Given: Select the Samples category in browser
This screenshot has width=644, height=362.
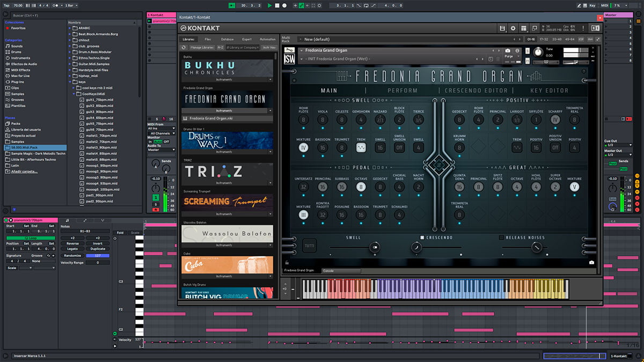Looking at the screenshot, I should [18, 93].
